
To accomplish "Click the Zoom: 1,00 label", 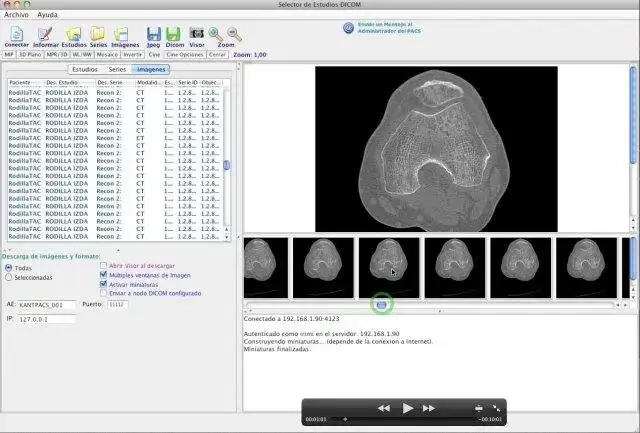I will pyautogui.click(x=250, y=55).
